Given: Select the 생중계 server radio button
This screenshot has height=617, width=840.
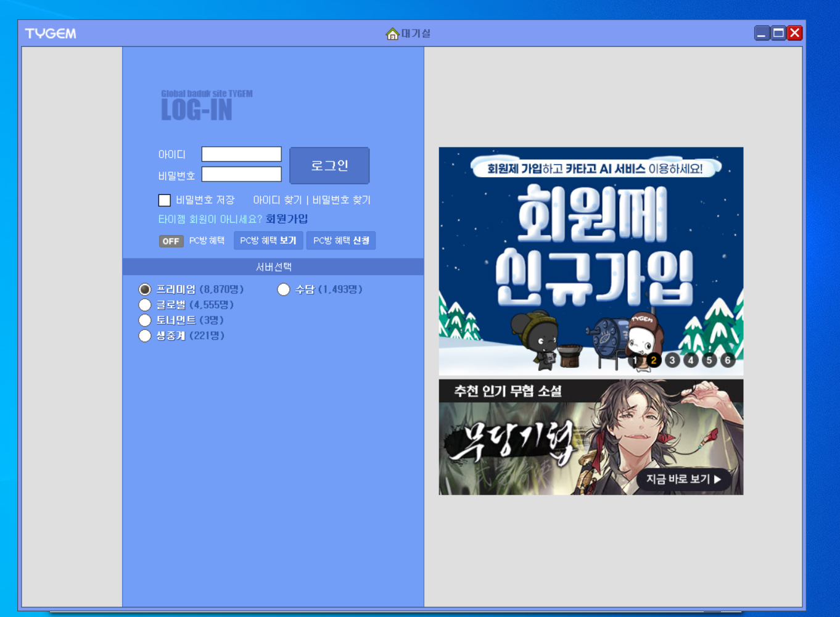Looking at the screenshot, I should 145,336.
